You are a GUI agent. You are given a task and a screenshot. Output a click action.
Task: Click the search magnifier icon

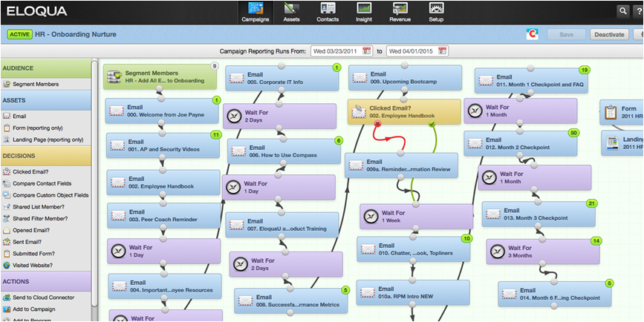tap(622, 11)
